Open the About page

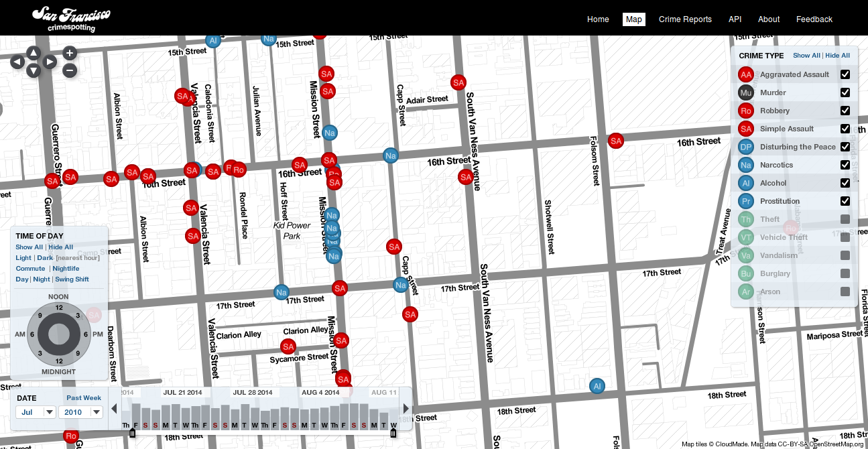(769, 19)
